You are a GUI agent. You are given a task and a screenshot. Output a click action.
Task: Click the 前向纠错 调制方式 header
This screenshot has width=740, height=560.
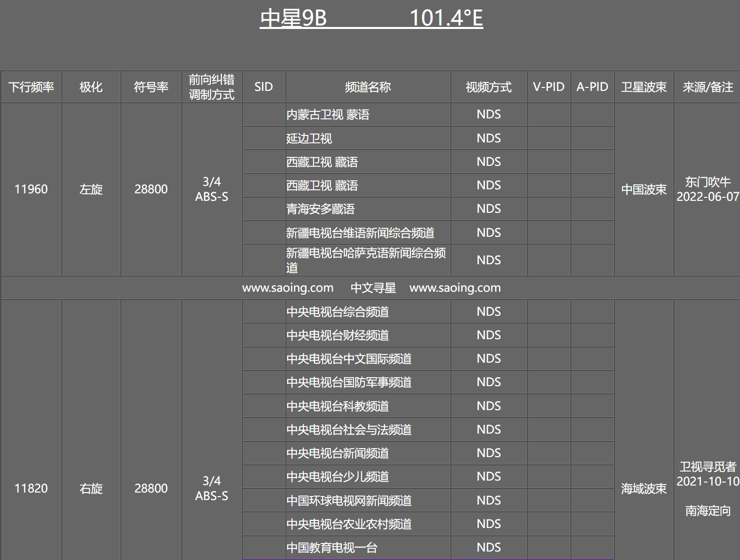pyautogui.click(x=211, y=87)
